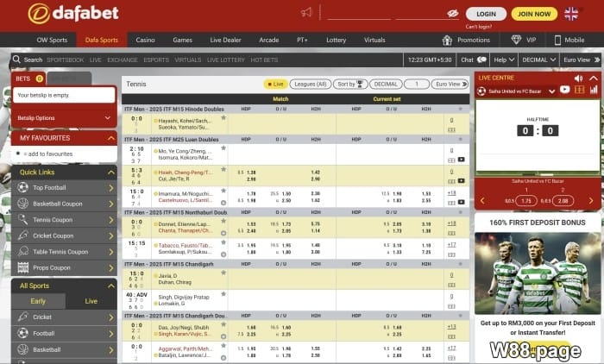The height and width of the screenshot is (364, 604).
Task: Switch to the Early tab
Action: pyautogui.click(x=38, y=301)
